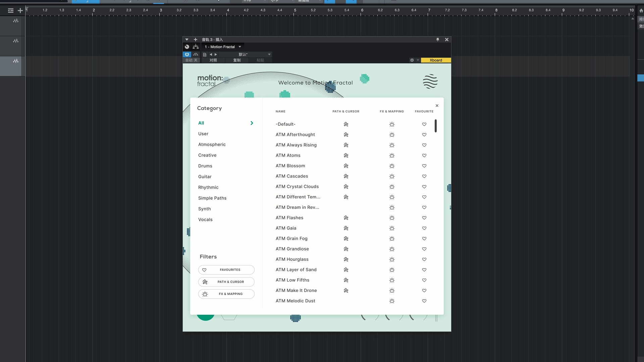Click ATM Flashes path & cursor icon

(x=346, y=218)
